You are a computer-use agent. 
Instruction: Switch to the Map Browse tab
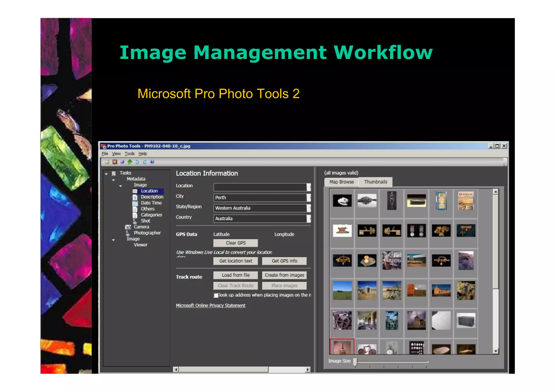pyautogui.click(x=341, y=182)
